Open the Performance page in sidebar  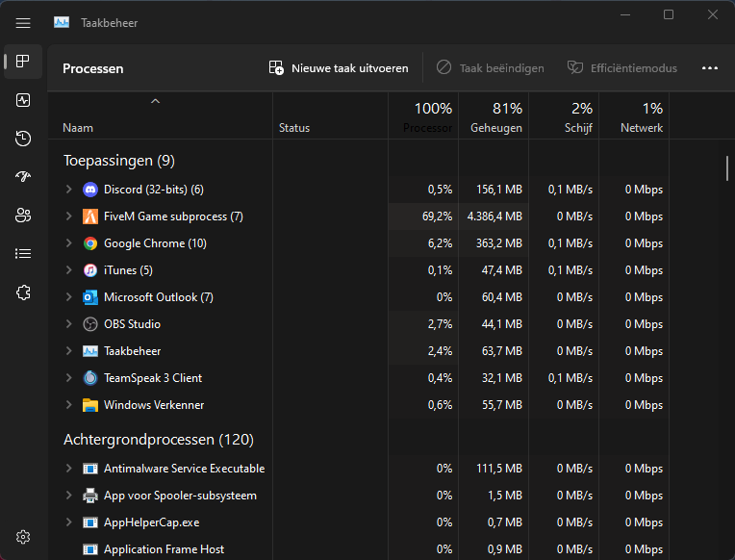click(23, 100)
